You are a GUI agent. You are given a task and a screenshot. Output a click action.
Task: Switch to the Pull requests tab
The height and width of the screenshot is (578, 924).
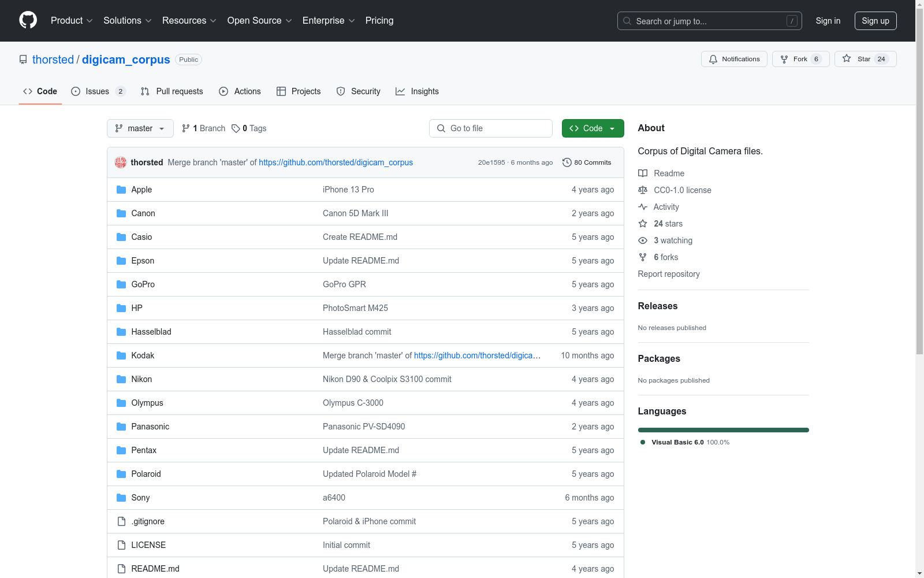pyautogui.click(x=172, y=91)
